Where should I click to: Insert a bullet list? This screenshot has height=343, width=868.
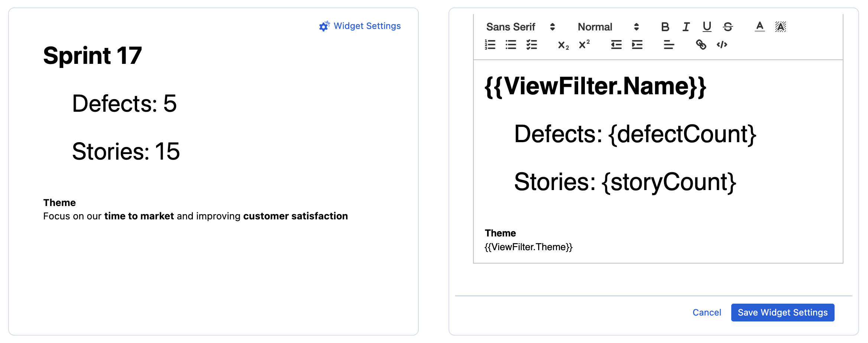tap(511, 45)
